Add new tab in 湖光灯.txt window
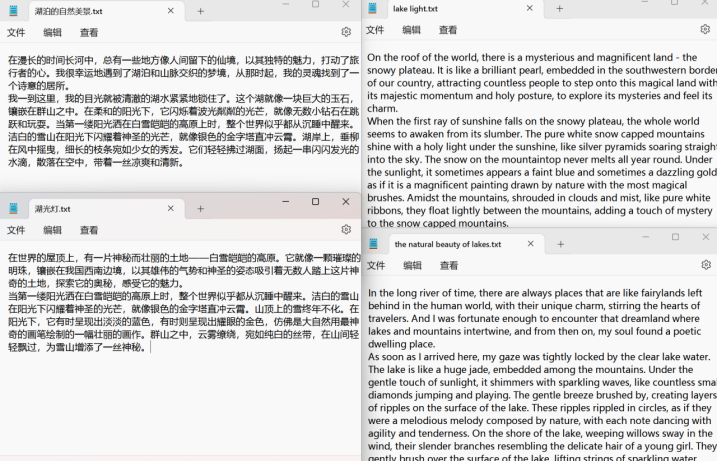The image size is (718, 461). click(201, 209)
